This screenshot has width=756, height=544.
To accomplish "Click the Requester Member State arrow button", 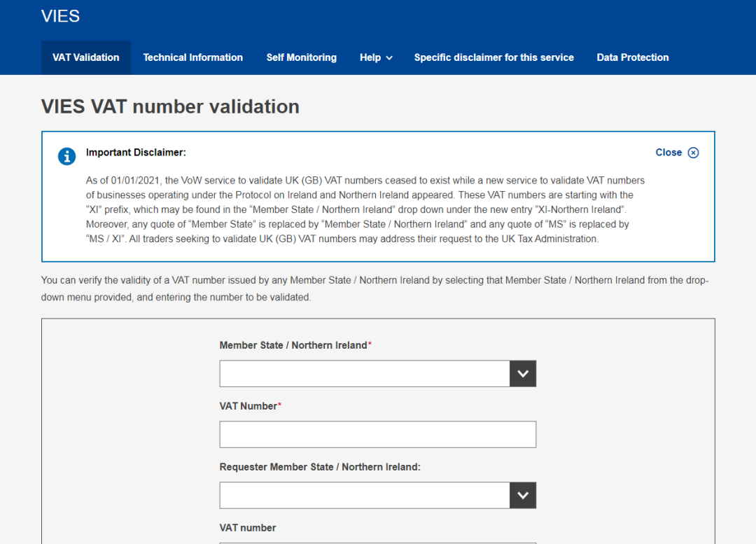I will coord(523,495).
